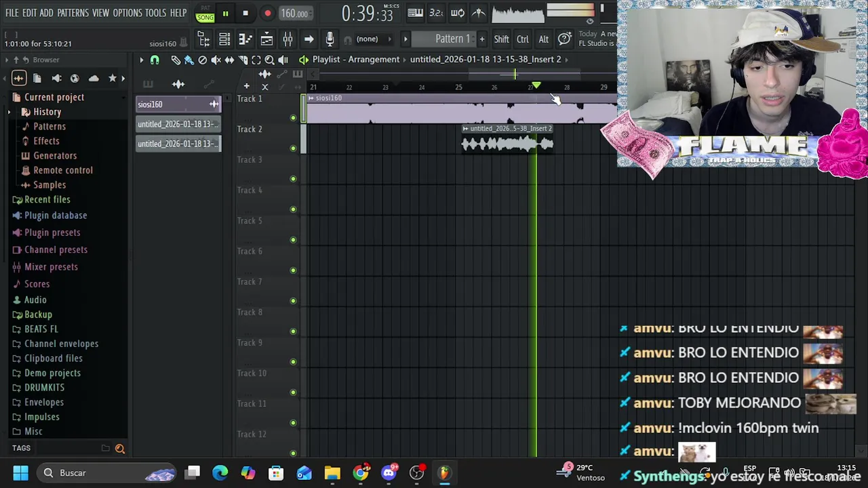Image resolution: width=868 pixels, height=488 pixels.
Task: Toggle the metronome icon
Action: click(479, 13)
